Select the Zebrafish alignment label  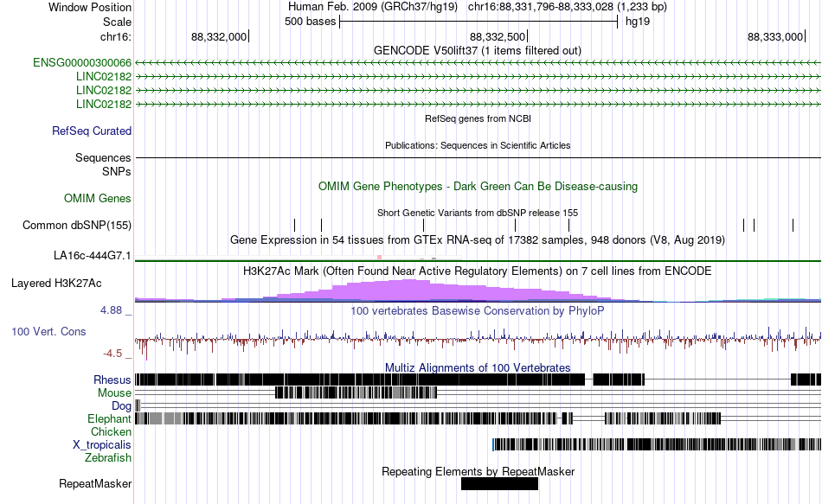point(108,458)
